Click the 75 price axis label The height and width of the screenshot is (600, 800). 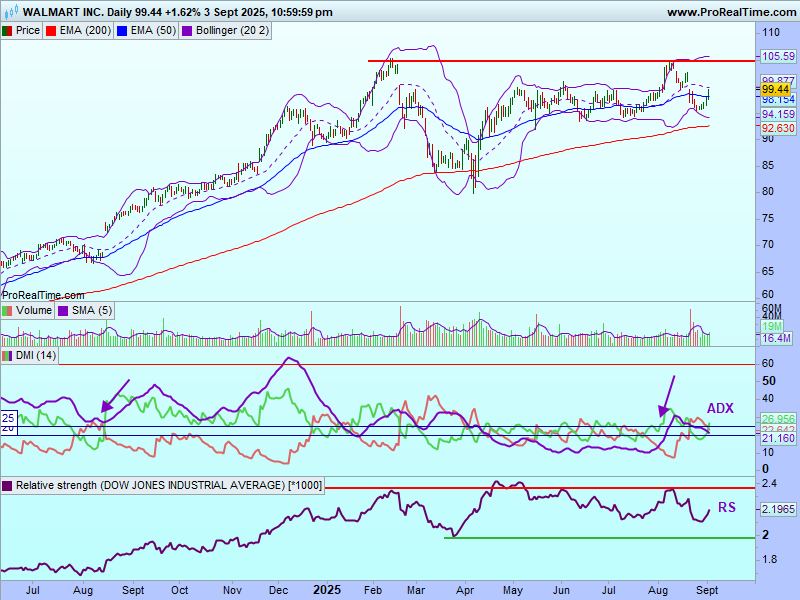point(768,218)
